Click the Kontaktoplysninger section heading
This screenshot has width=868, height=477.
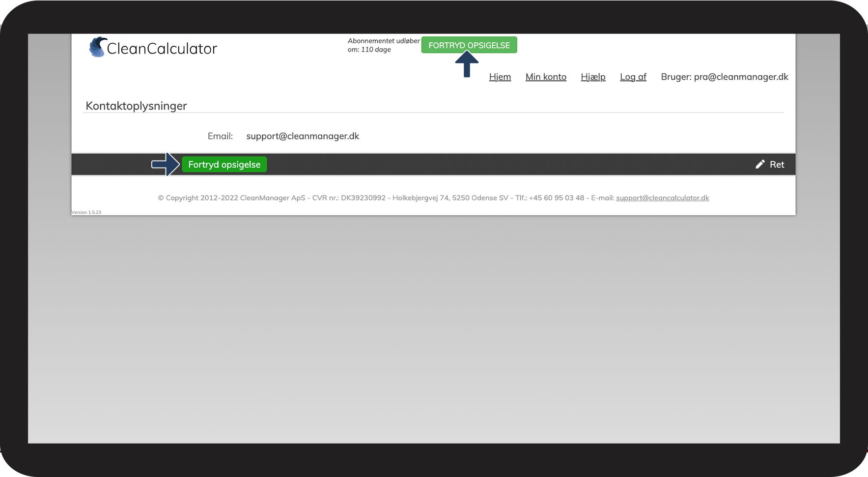136,106
